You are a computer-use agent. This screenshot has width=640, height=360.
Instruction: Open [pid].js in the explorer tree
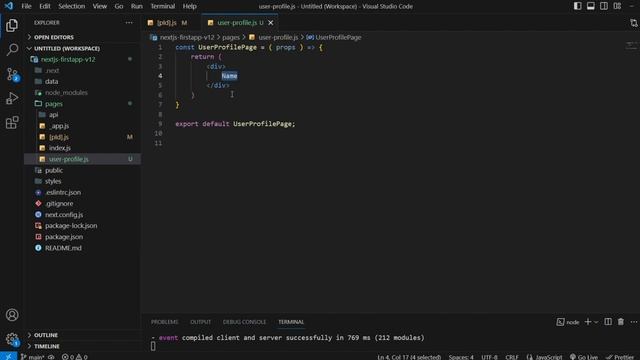tap(83, 137)
